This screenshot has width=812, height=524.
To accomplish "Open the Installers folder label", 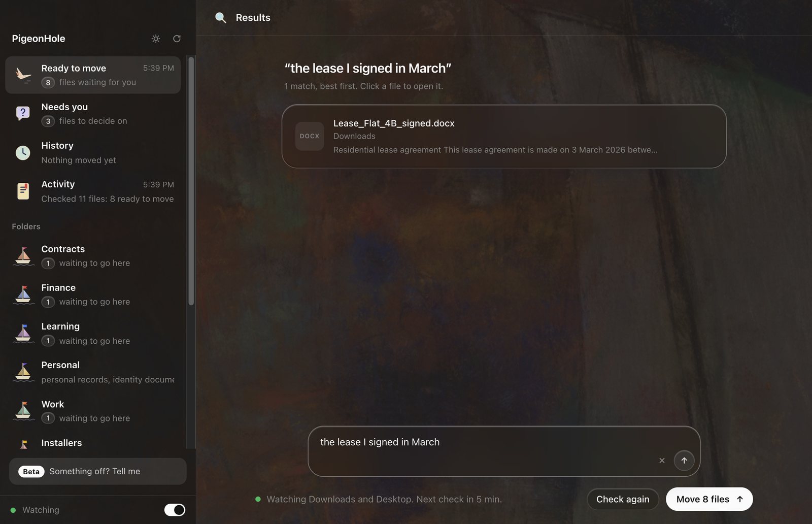I will (61, 443).
